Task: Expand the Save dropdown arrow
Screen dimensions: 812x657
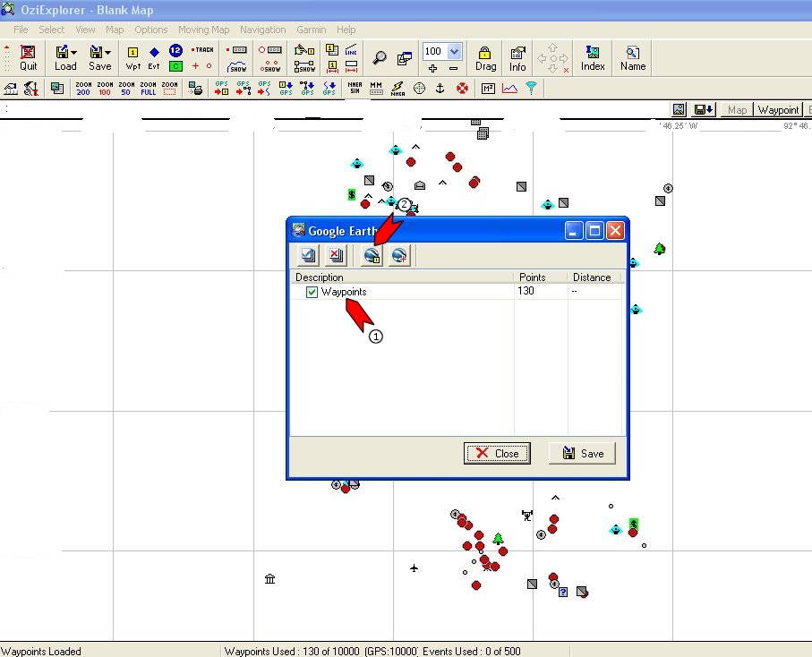Action: pos(107,53)
